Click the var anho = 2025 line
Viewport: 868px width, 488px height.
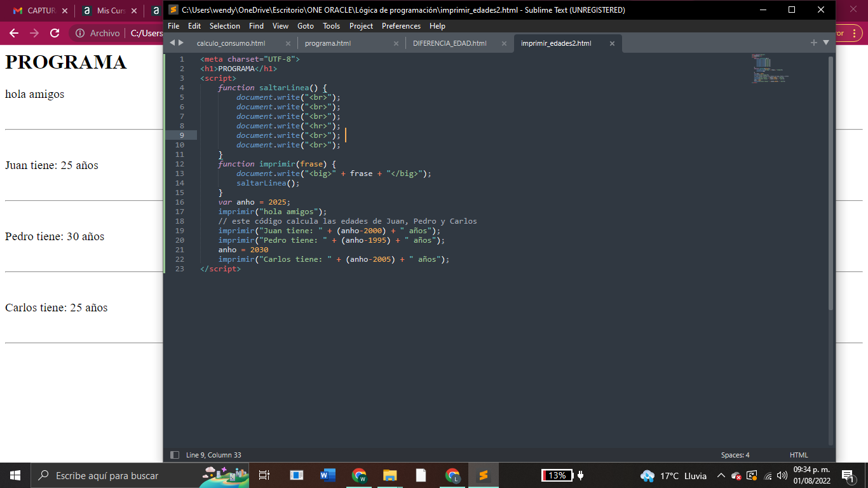[254, 202]
